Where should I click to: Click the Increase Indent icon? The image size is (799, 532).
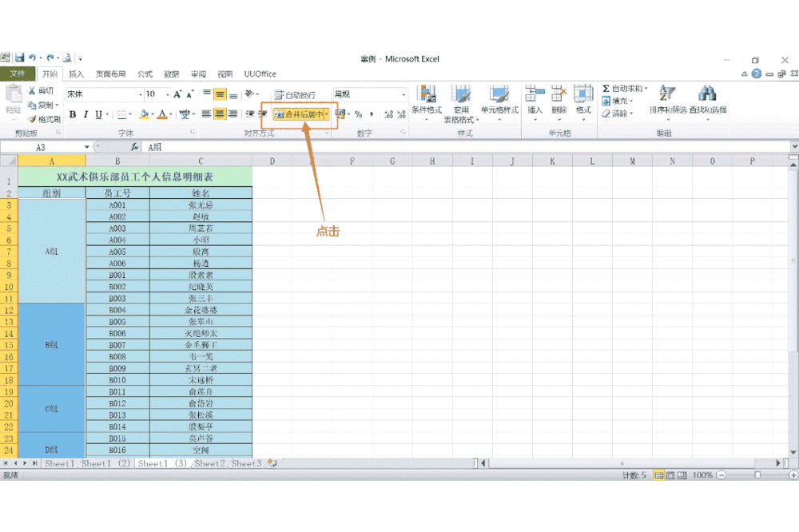(x=262, y=114)
